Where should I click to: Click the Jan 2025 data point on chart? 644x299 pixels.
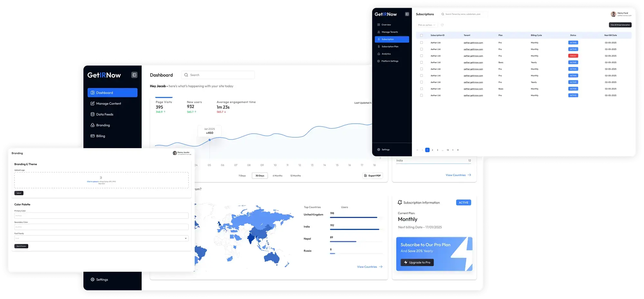[210, 140]
